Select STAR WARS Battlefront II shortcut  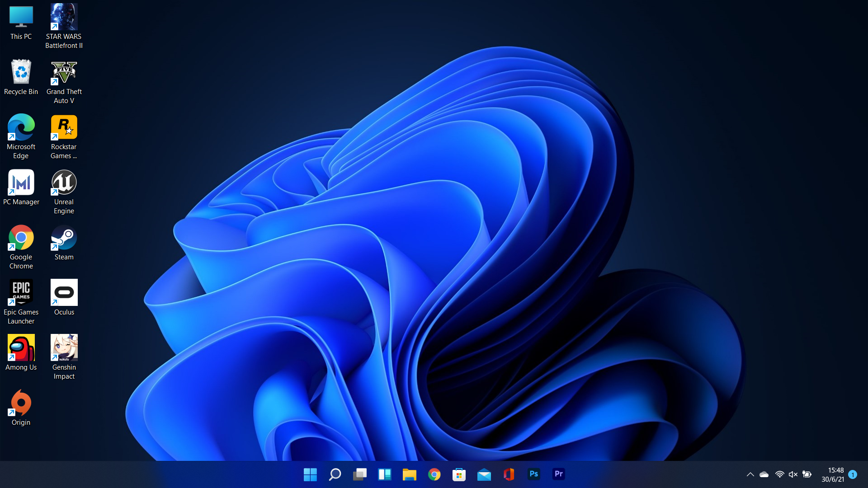[64, 26]
